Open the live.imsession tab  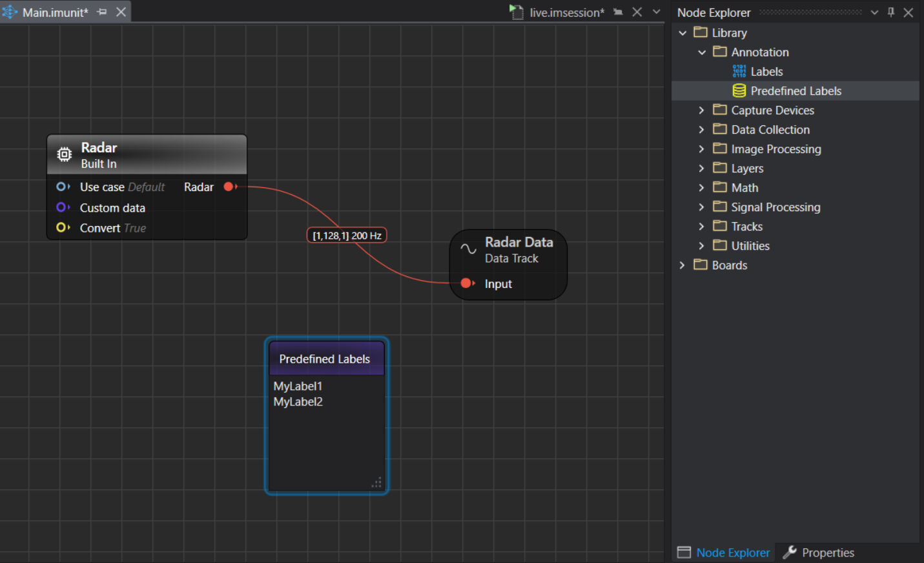(x=566, y=12)
